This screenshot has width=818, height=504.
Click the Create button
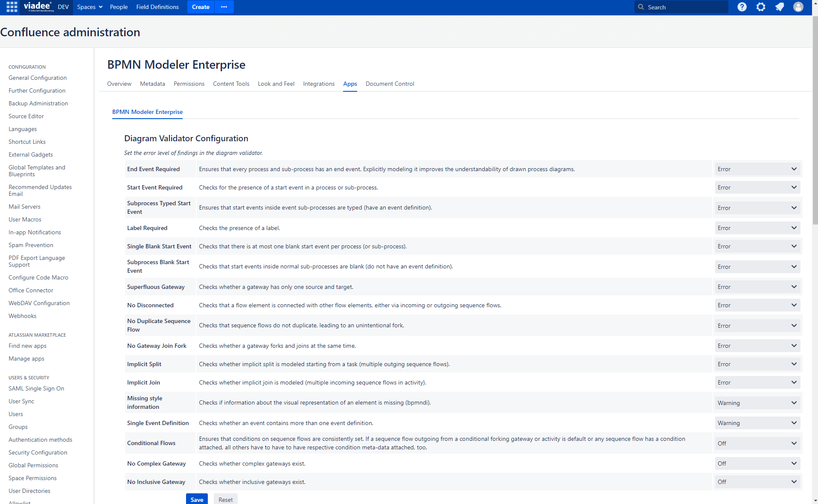[201, 7]
